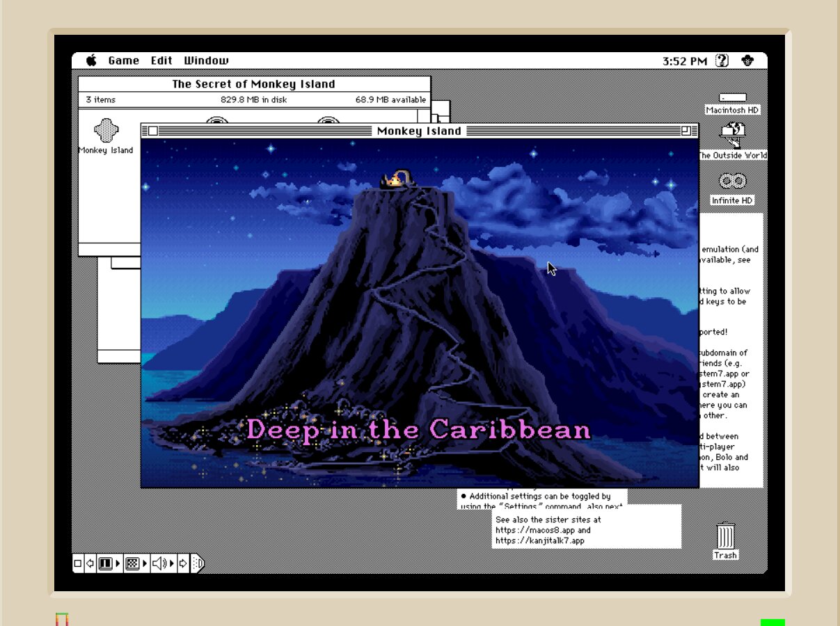The width and height of the screenshot is (840, 626).
Task: Click the Control Strip left scroll arrow
Action: (90, 563)
